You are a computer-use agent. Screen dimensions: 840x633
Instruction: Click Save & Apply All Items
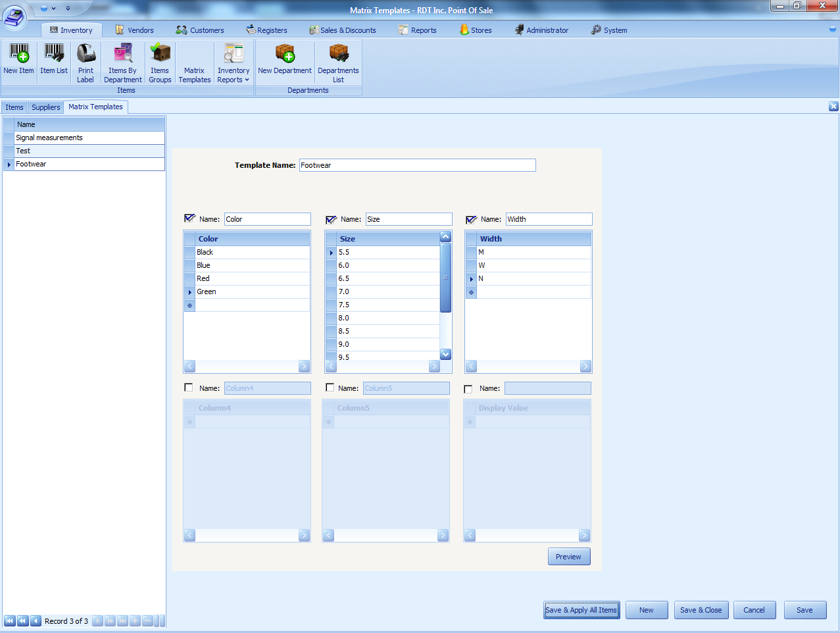point(581,609)
